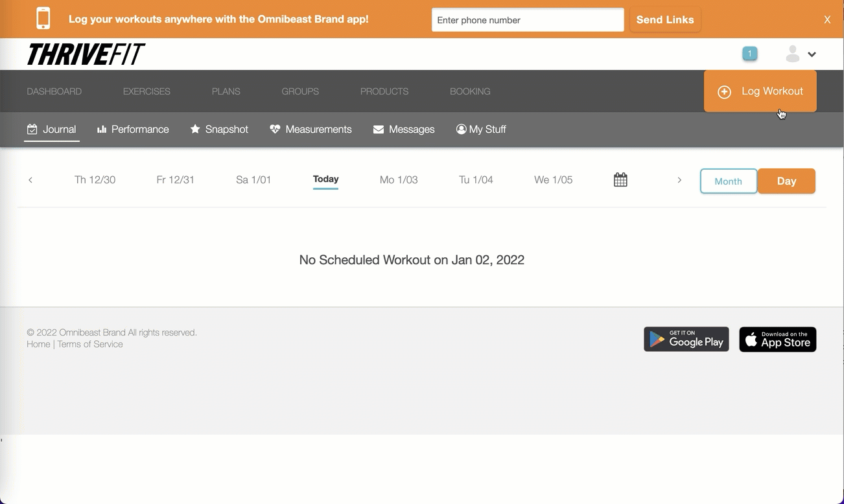844x504 pixels.
Task: Switch to Day view
Action: coord(786,181)
